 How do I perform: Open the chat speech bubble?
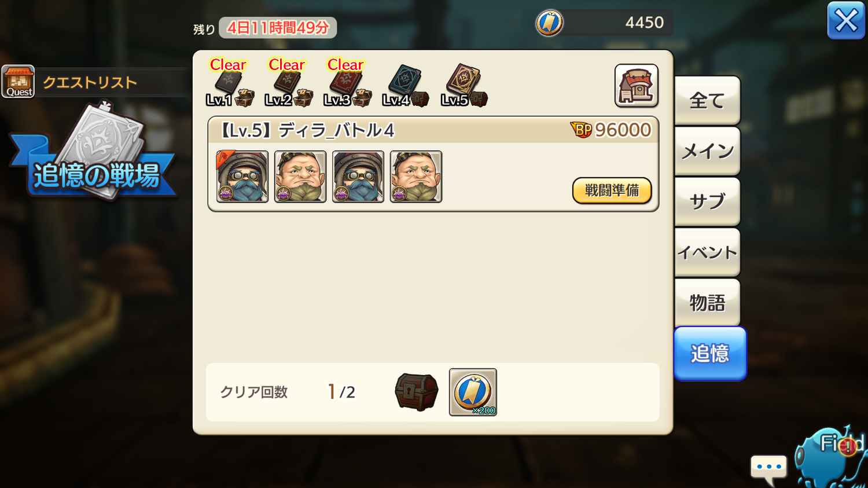768,469
